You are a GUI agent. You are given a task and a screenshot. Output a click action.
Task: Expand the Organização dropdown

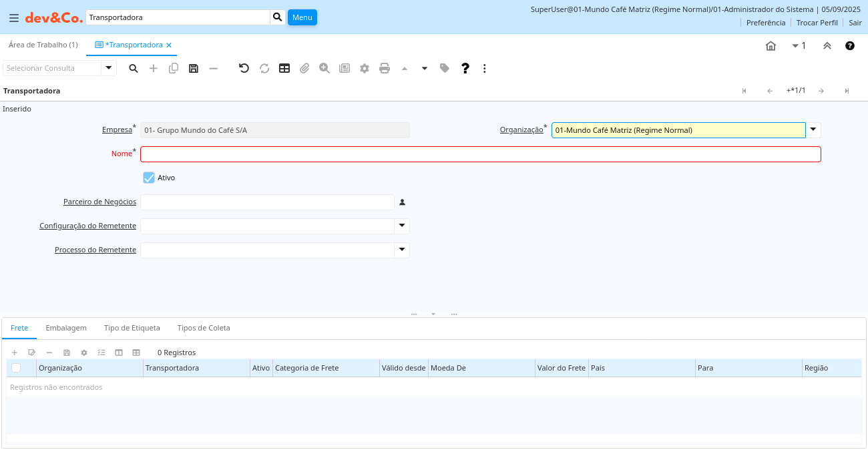[x=813, y=130]
